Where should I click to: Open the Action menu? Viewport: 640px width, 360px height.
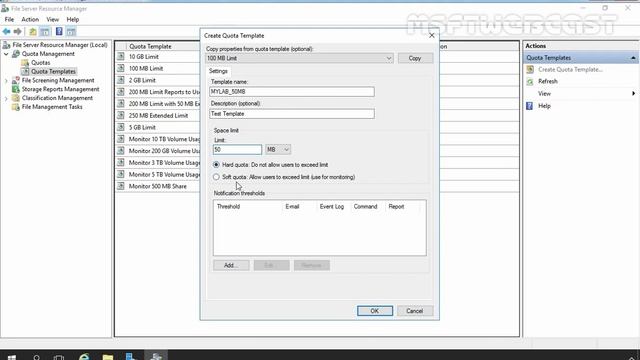[x=30, y=19]
